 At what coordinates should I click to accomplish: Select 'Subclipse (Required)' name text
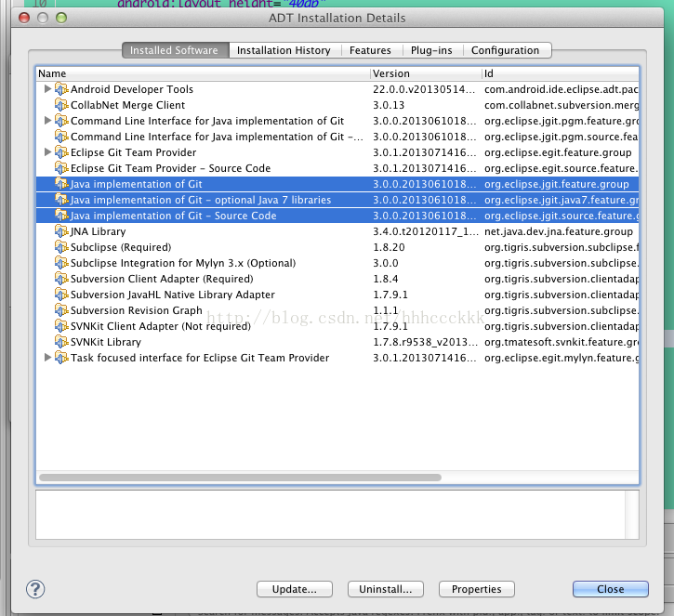click(x=121, y=247)
